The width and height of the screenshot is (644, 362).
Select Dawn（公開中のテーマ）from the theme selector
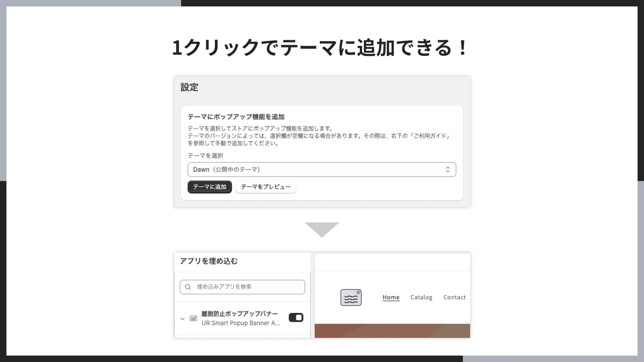click(321, 169)
